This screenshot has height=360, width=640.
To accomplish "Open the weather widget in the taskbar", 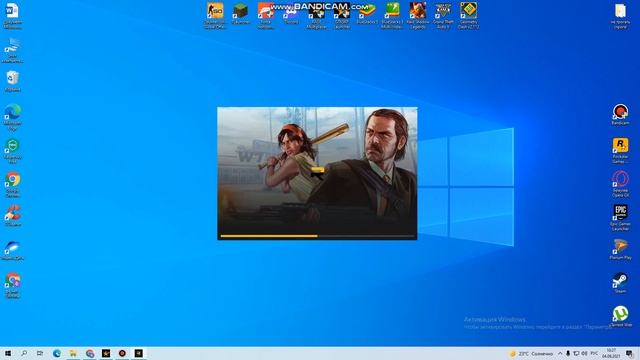I will (x=531, y=354).
